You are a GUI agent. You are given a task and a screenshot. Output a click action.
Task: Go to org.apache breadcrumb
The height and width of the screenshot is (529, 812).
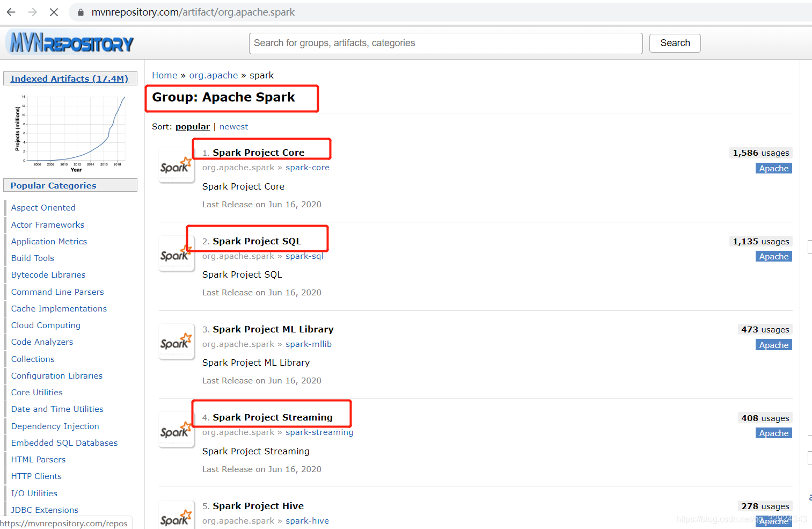click(x=214, y=75)
